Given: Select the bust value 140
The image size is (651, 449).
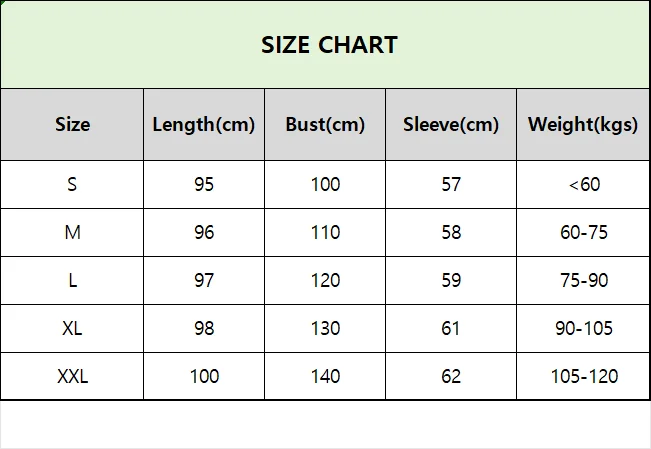Looking at the screenshot, I should pos(325,376).
